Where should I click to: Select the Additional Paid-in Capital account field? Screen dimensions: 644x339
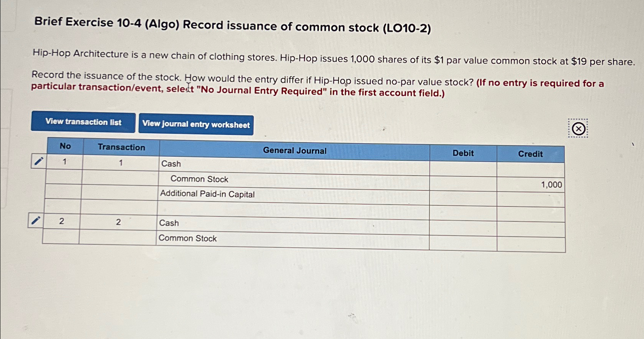[x=208, y=195]
